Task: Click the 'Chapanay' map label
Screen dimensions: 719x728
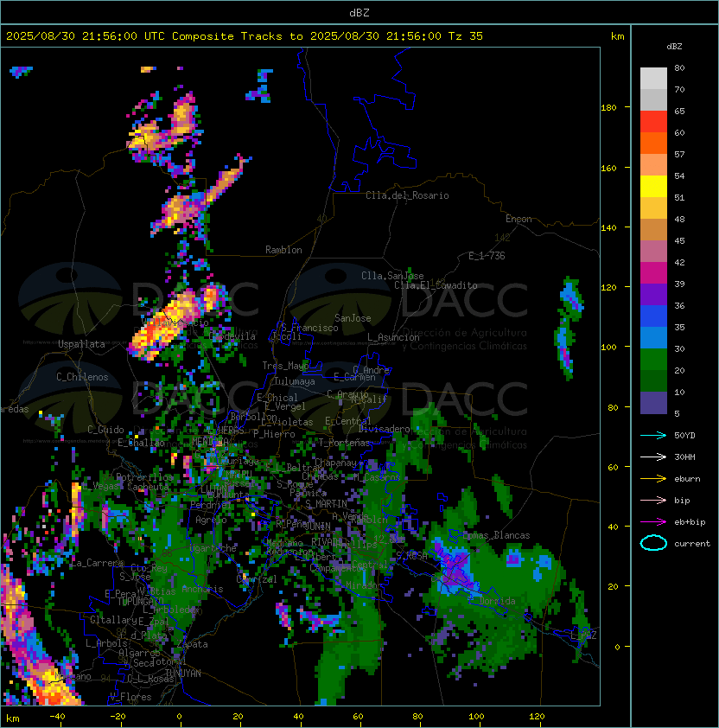Action: point(335,463)
